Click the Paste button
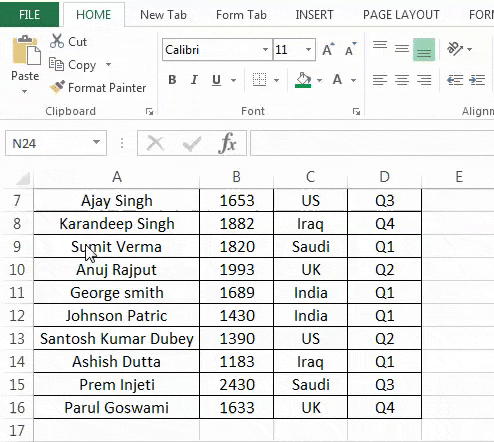494x442 pixels. pos(25,63)
